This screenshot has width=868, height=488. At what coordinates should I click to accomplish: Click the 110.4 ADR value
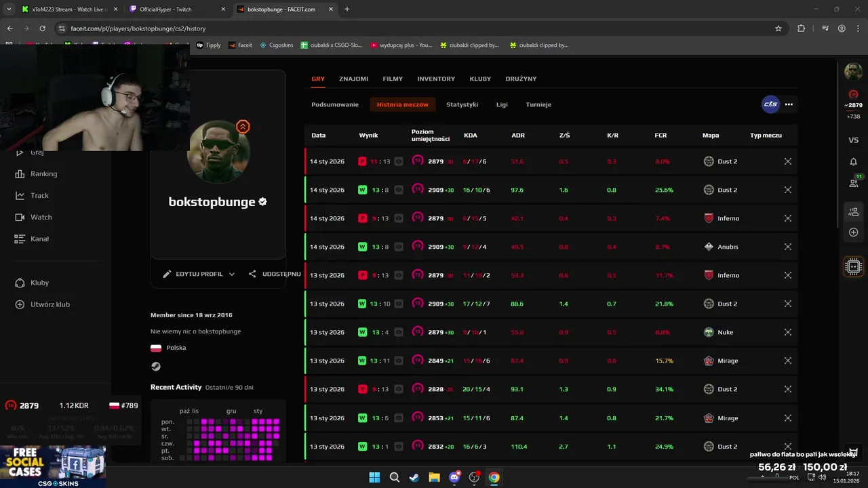[x=519, y=447]
